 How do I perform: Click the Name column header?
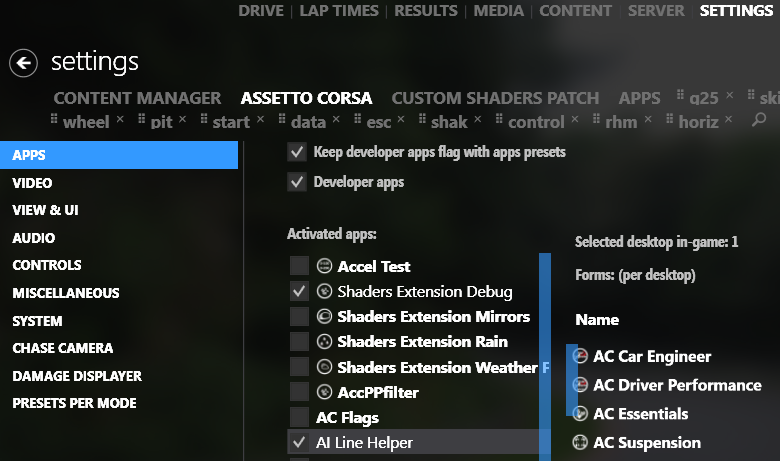click(x=597, y=320)
